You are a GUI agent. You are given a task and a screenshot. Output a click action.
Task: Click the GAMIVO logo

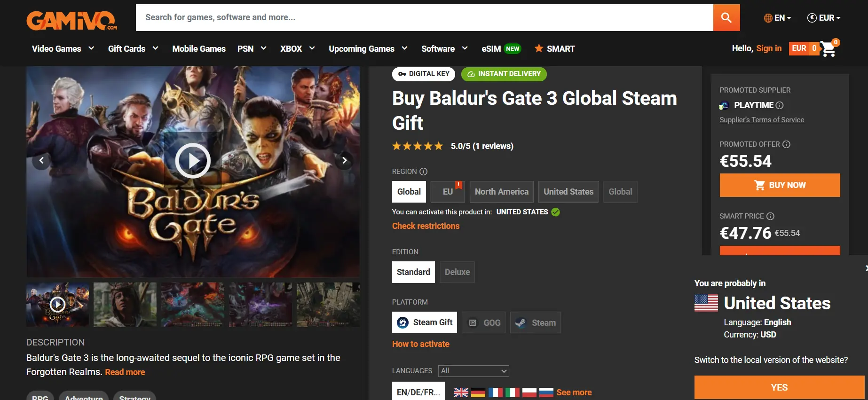click(72, 21)
